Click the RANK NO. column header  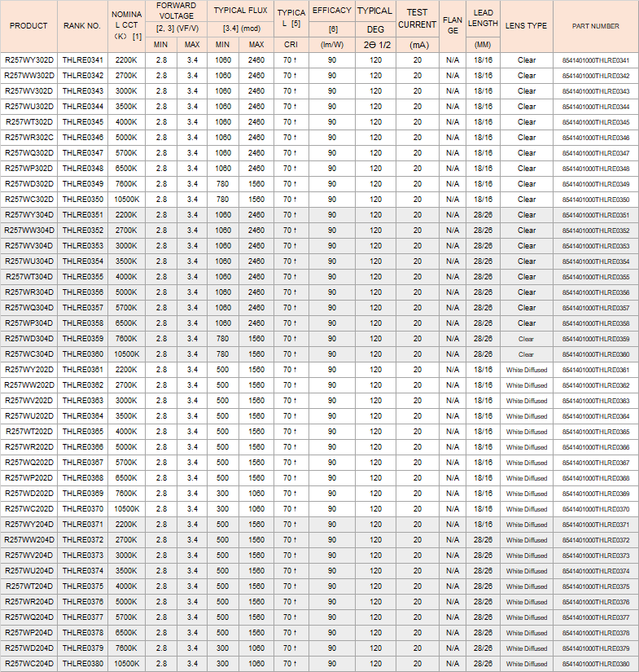click(x=83, y=26)
